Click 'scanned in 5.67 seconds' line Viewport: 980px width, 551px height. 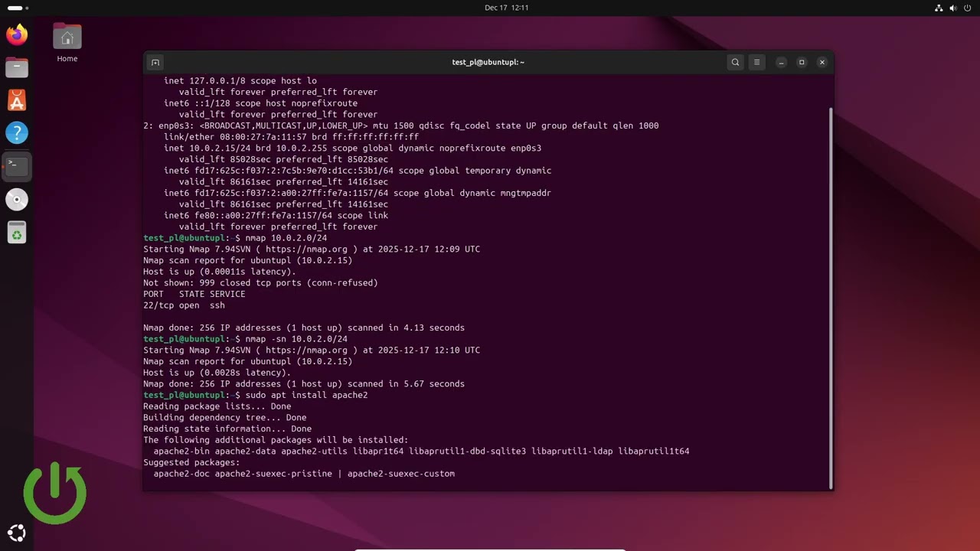pyautogui.click(x=304, y=384)
